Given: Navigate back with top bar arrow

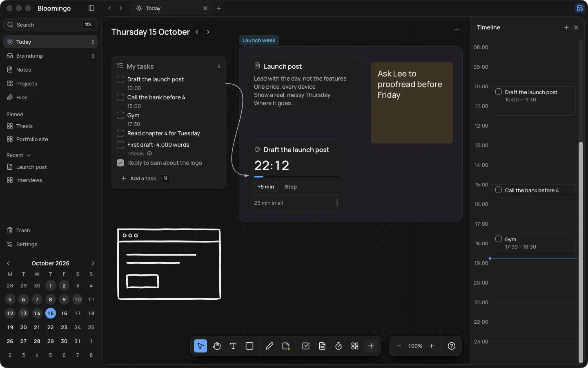Looking at the screenshot, I should (109, 8).
